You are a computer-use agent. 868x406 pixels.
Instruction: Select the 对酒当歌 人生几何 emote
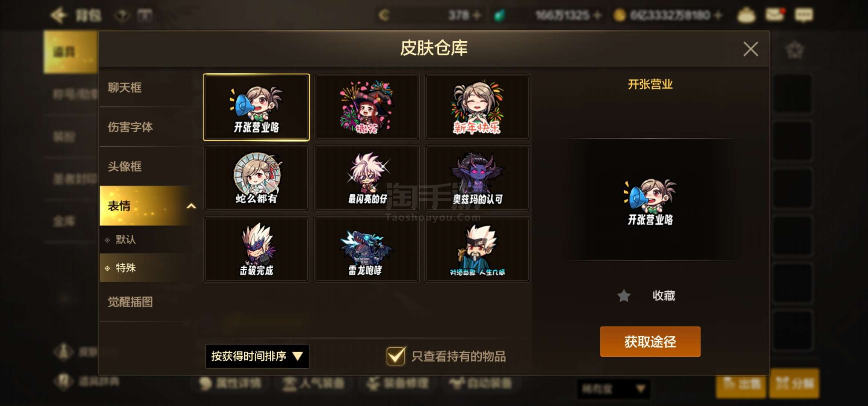[x=477, y=249]
